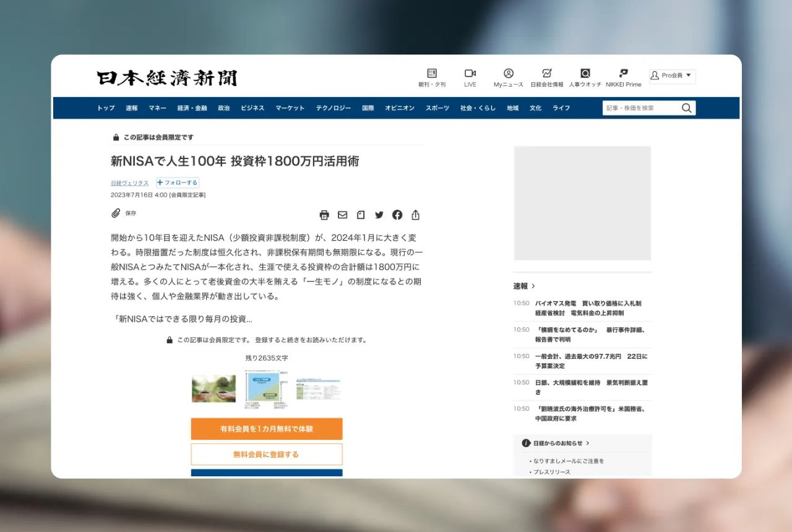The width and height of the screenshot is (792, 532).
Task: Select the 経済・金融 navigation item
Action: 192,108
